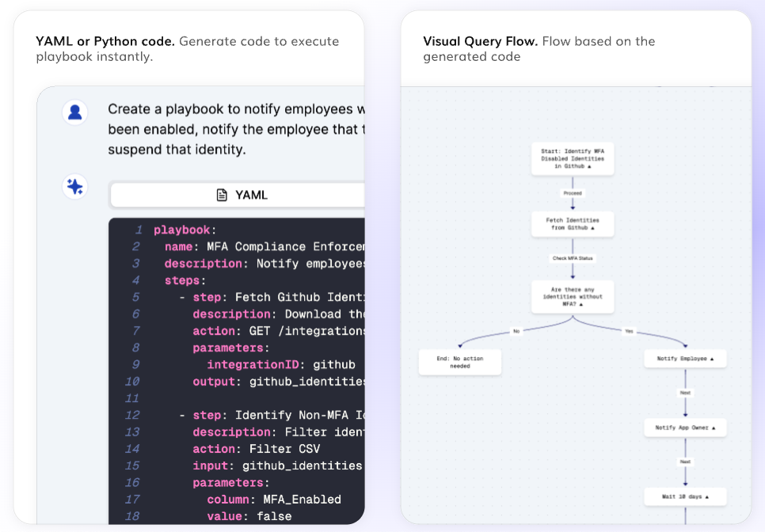Click the 'name: MFA Compliance' code line
Image resolution: width=765 pixels, height=532 pixels.
tap(265, 247)
